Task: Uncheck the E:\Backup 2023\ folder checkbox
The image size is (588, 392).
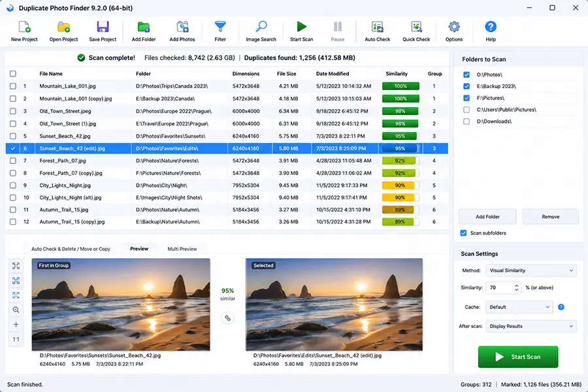Action: point(466,86)
